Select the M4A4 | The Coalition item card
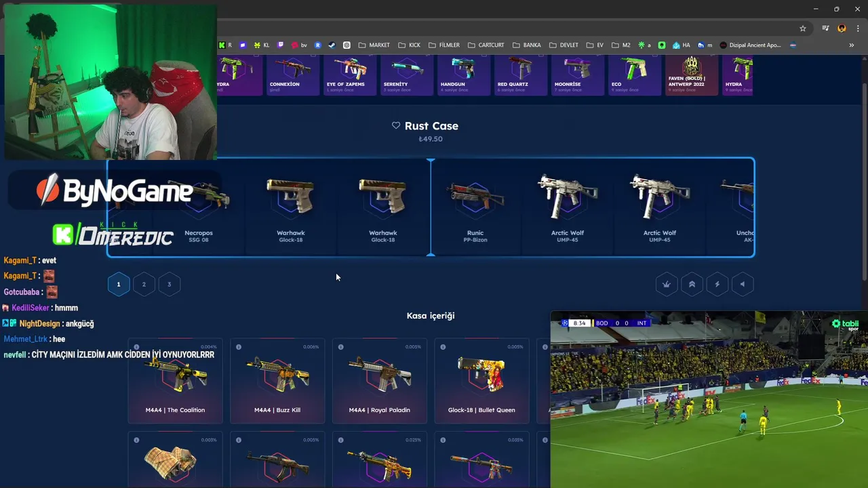Viewport: 868px width, 488px height. (175, 382)
